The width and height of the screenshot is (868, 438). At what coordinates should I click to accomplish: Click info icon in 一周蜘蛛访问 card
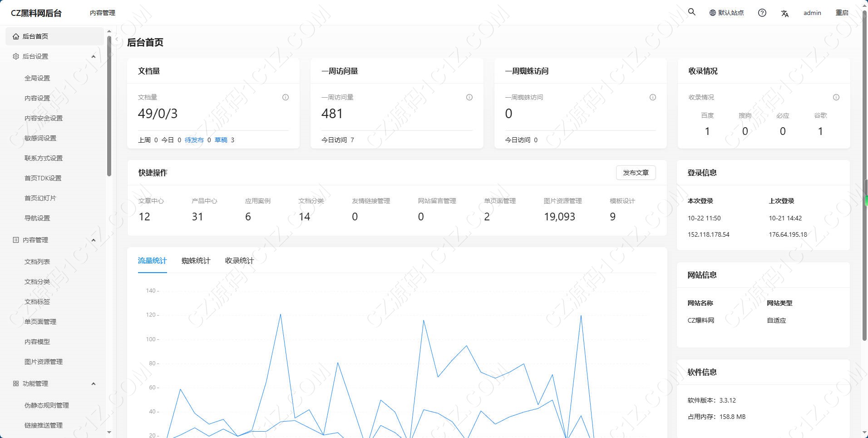(653, 97)
